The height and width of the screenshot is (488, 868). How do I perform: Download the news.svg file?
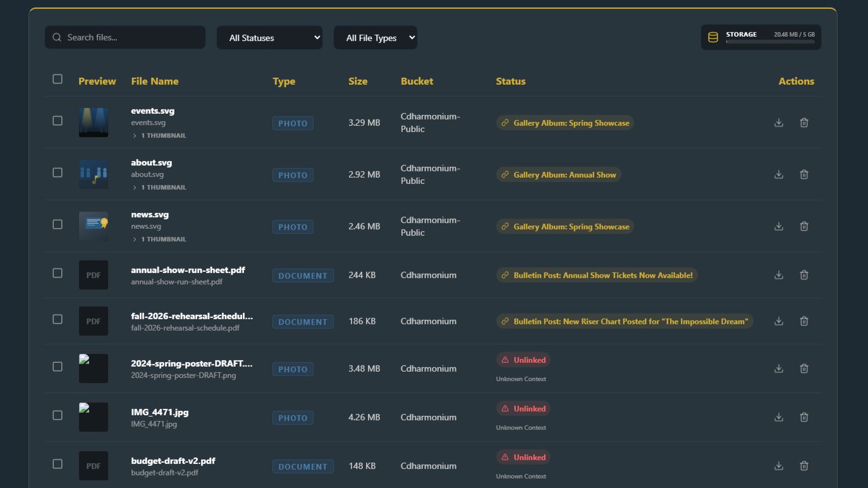tap(779, 226)
